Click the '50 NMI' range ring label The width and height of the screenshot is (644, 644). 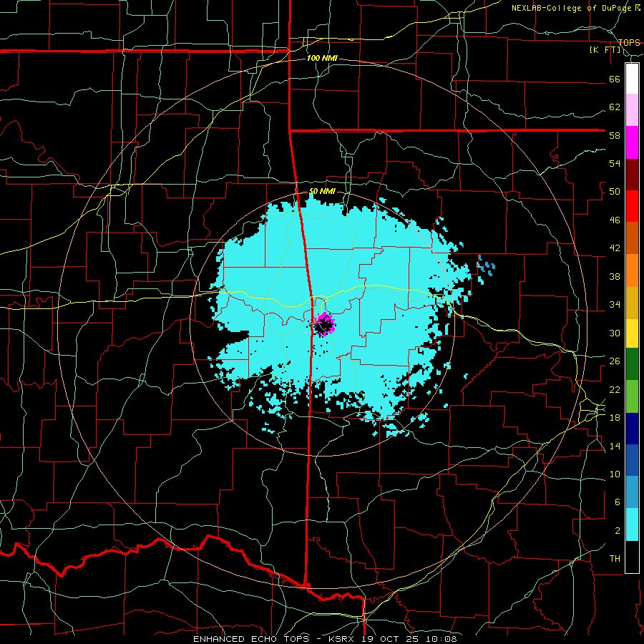coord(322,191)
